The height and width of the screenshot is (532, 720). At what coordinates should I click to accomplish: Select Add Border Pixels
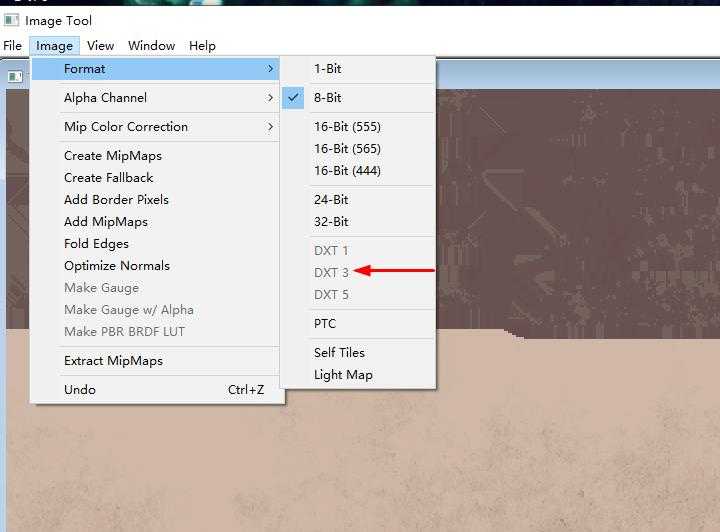tap(155, 200)
